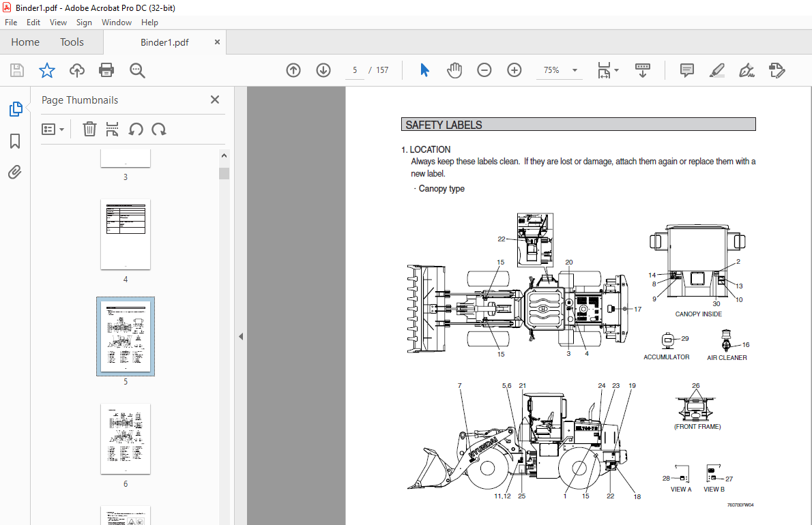Show Page Thumbnails panel icon

point(16,109)
